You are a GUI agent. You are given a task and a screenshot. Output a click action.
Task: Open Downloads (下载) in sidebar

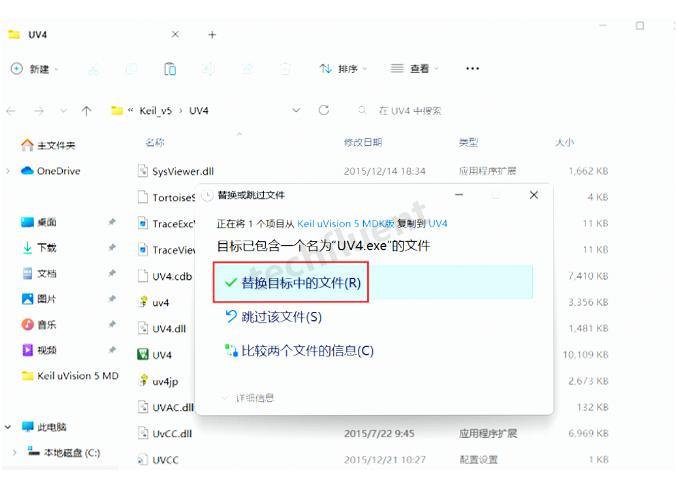tap(39, 248)
